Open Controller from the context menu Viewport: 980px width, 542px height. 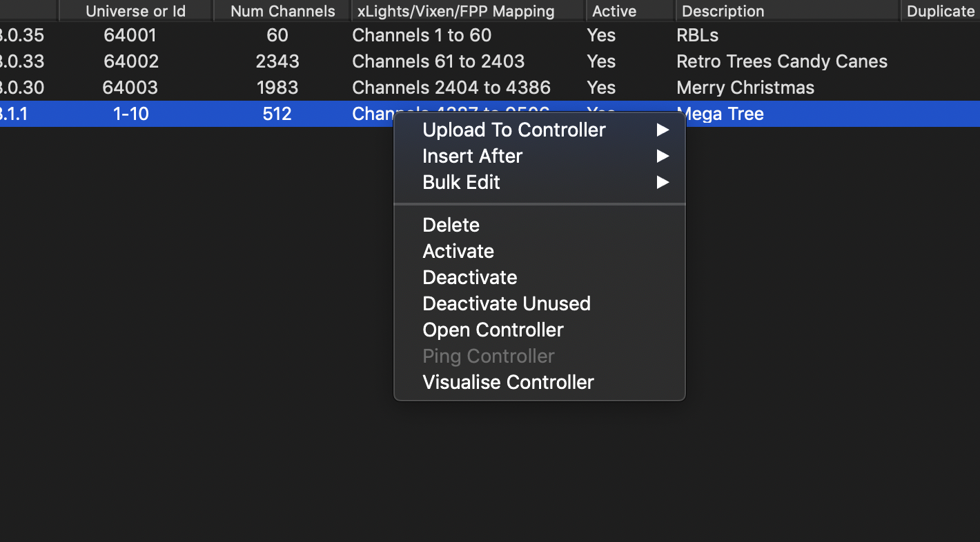(493, 330)
